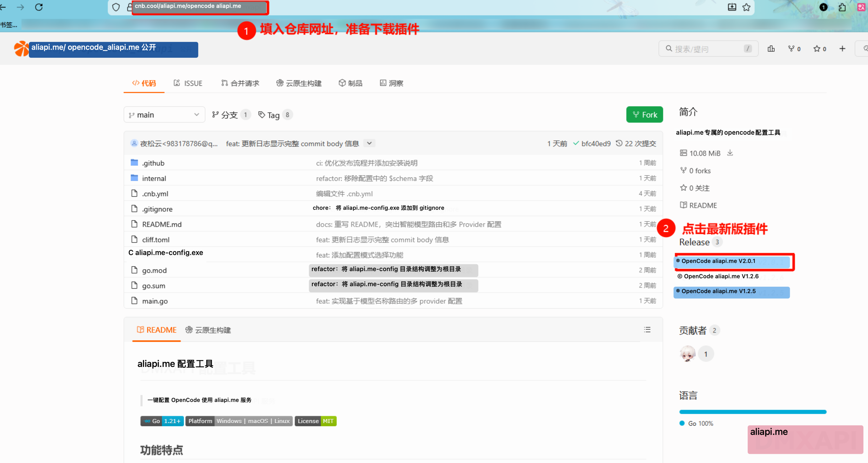Screen dimensions: 868x463
Task: Click the repository size download icon
Action: pos(730,153)
